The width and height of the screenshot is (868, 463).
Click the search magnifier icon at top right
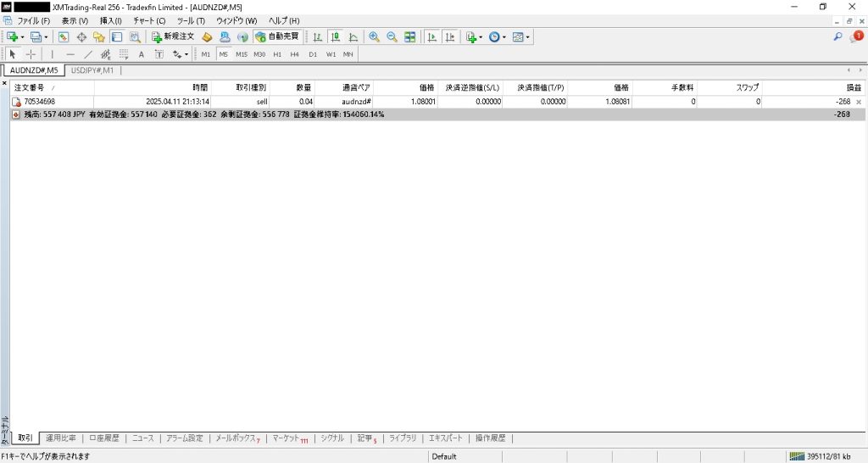(x=838, y=37)
